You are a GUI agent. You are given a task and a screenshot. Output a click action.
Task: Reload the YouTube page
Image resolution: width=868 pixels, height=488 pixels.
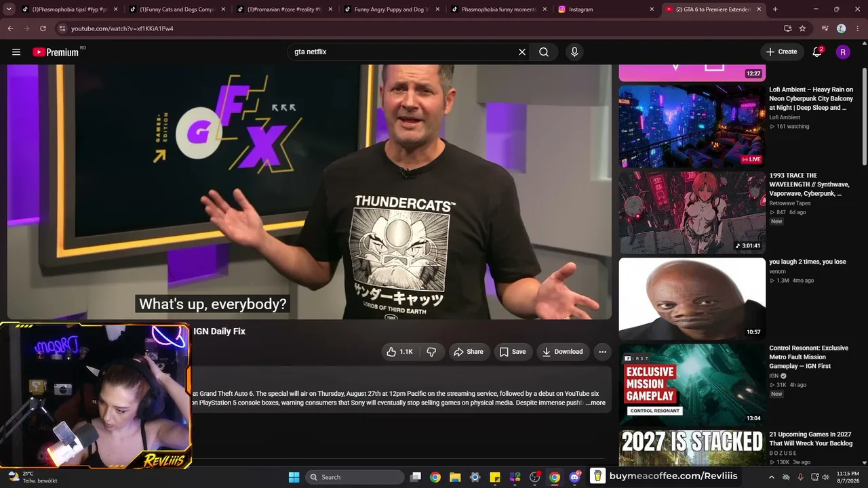tap(43, 28)
